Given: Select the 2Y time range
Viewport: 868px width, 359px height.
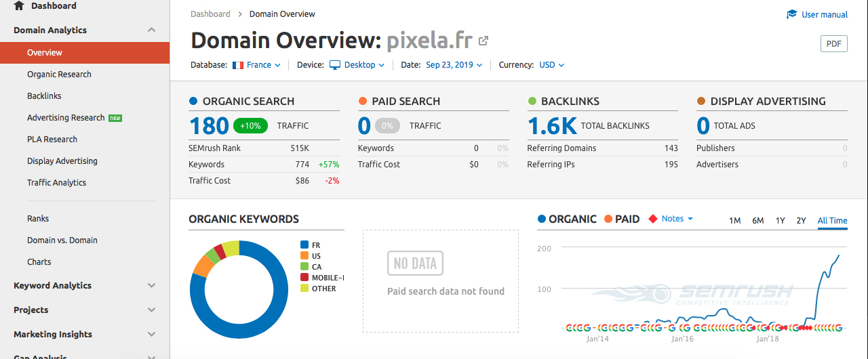Looking at the screenshot, I should click(802, 221).
